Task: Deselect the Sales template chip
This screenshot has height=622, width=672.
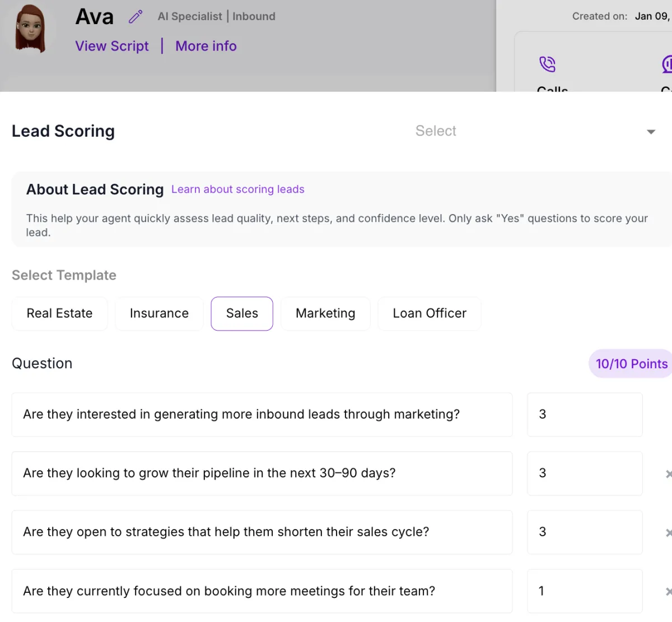Action: pos(241,313)
